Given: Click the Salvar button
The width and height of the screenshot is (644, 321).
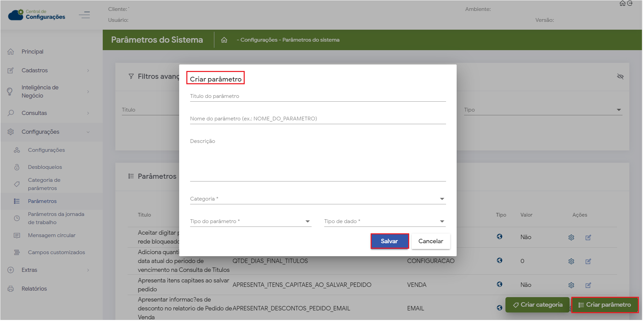Looking at the screenshot, I should pos(389,241).
